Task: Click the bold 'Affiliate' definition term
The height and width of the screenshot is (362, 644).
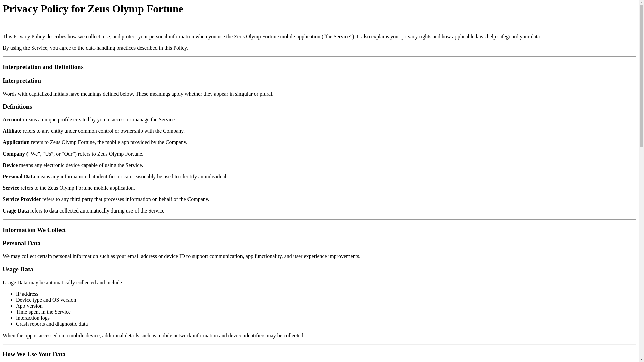Action: (12, 131)
